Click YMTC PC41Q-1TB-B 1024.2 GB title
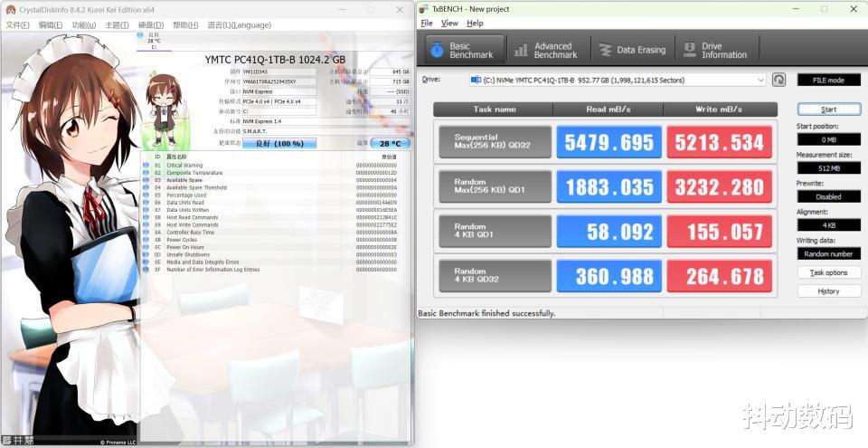This screenshot has height=448, width=868. [x=275, y=60]
